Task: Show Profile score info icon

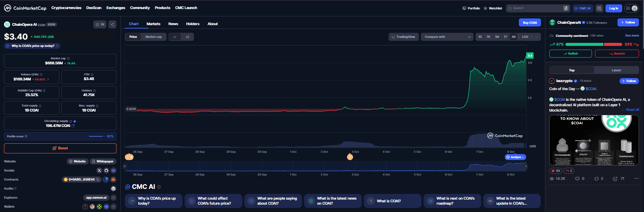Action: pyautogui.click(x=26, y=136)
